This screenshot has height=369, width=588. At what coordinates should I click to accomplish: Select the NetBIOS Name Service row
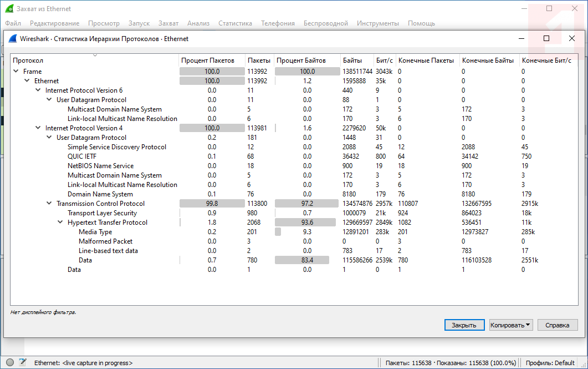pos(294,165)
